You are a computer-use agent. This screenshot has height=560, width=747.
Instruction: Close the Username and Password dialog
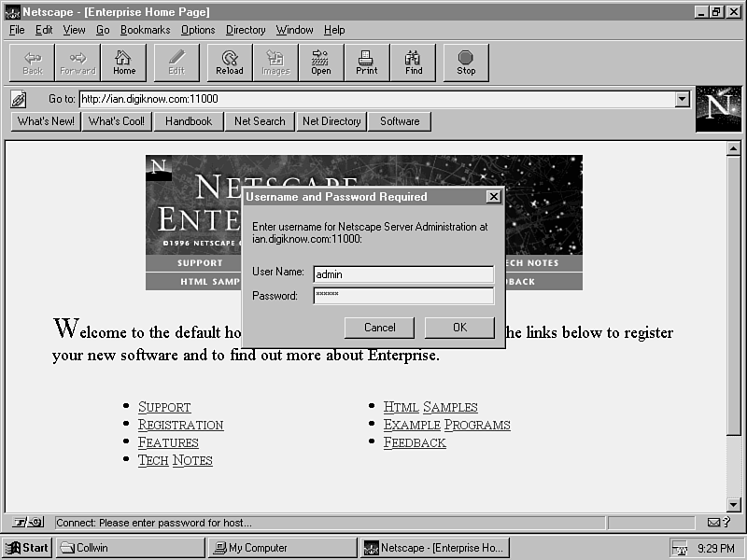click(494, 197)
